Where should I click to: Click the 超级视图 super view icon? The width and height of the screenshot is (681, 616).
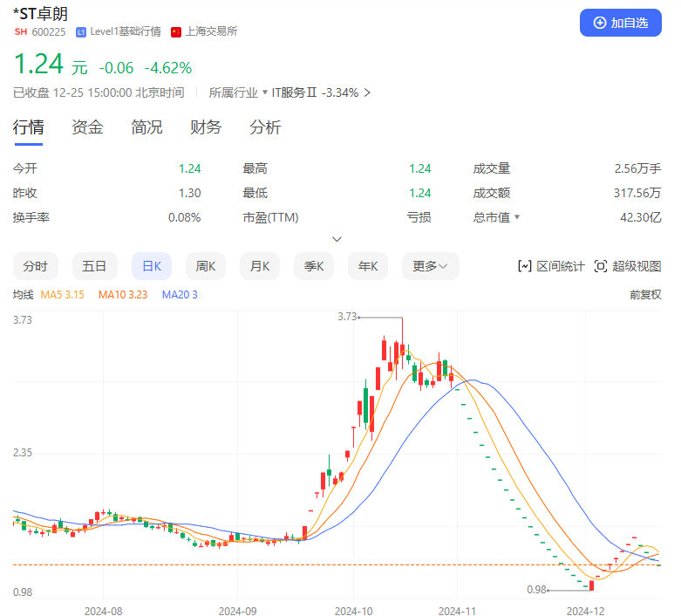pyautogui.click(x=601, y=266)
